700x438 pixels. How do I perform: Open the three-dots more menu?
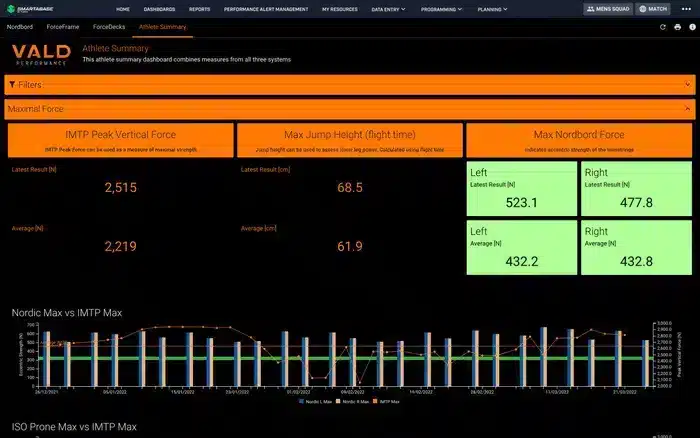(686, 9)
